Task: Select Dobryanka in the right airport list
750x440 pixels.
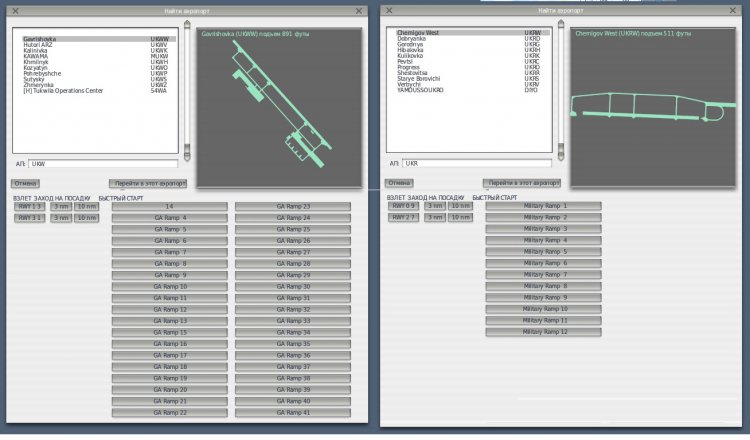Action: pyautogui.click(x=473, y=39)
